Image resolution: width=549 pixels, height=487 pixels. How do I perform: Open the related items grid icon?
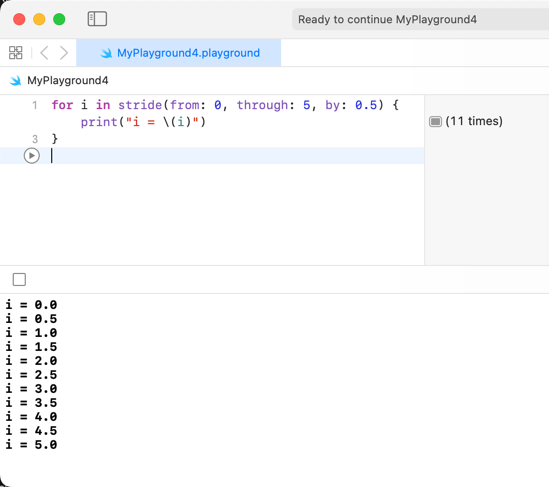15,53
